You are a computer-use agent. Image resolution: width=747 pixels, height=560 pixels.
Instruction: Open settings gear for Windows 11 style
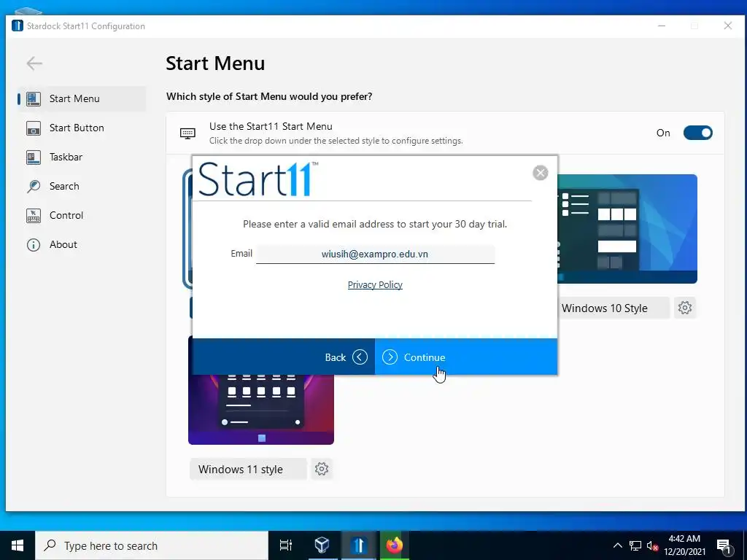(x=322, y=469)
